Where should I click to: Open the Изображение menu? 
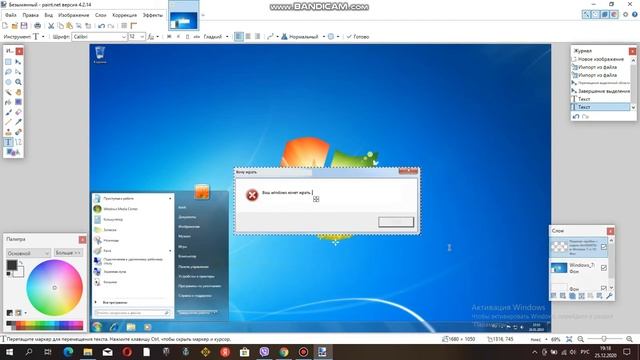[73, 15]
